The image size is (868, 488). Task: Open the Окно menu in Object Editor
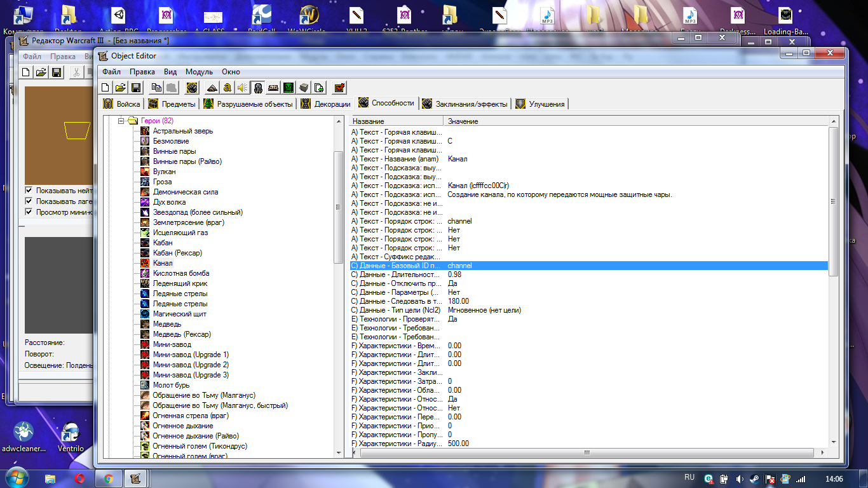pyautogui.click(x=231, y=72)
